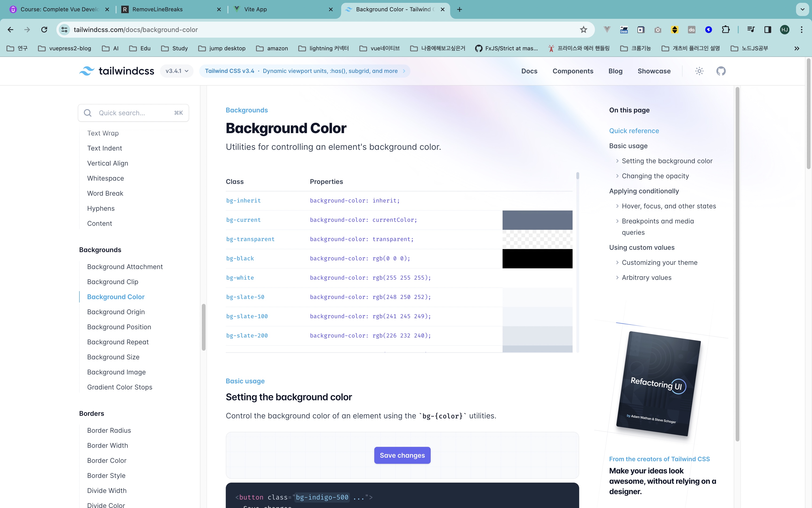The image size is (812, 508).
Task: Open the Word Break sidebar page
Action: coord(105,193)
